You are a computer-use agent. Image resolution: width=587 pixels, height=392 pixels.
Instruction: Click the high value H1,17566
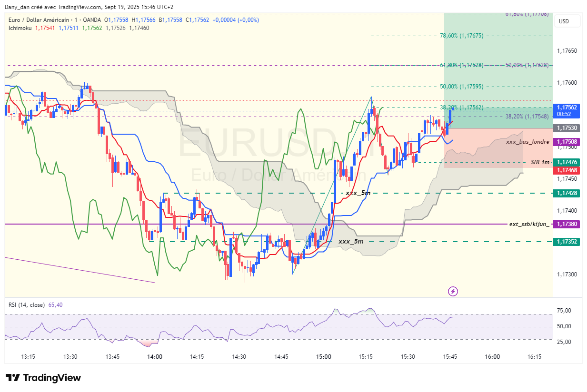coord(144,20)
